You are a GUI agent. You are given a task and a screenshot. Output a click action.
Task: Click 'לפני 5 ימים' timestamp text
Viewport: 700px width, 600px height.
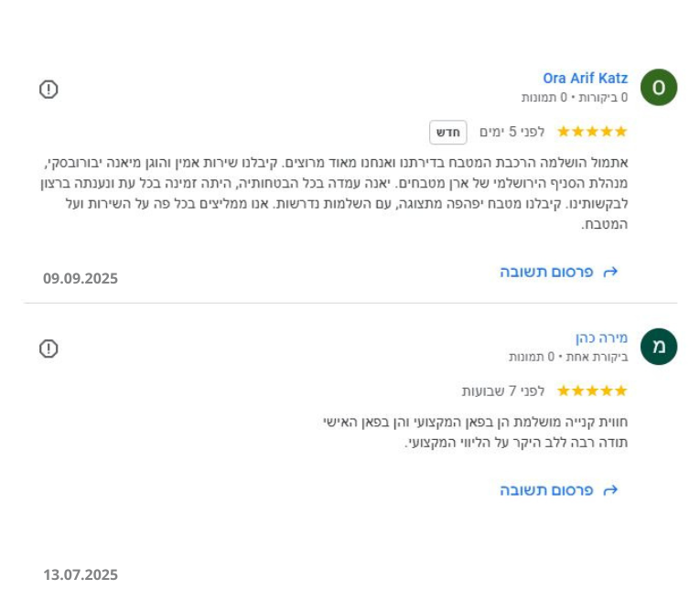click(x=512, y=132)
